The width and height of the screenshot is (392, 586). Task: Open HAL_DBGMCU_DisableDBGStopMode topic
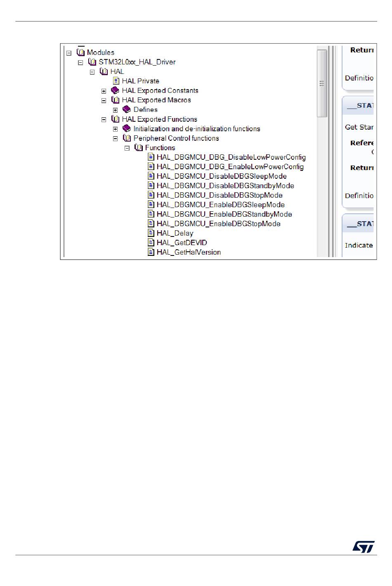[220, 195]
